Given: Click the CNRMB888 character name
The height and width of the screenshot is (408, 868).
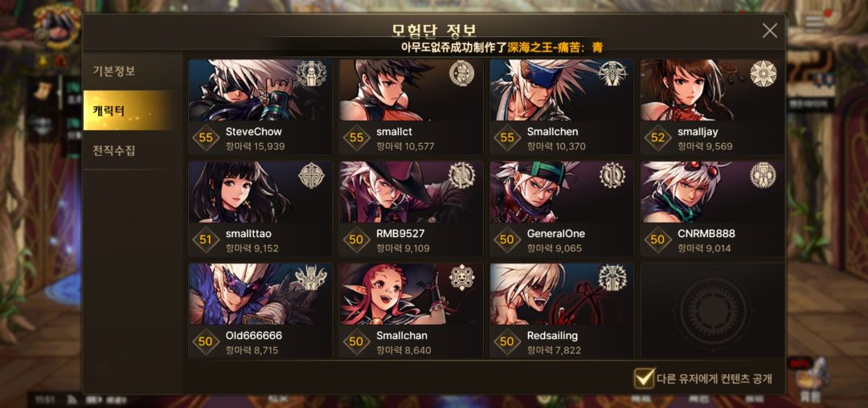Looking at the screenshot, I should (706, 234).
